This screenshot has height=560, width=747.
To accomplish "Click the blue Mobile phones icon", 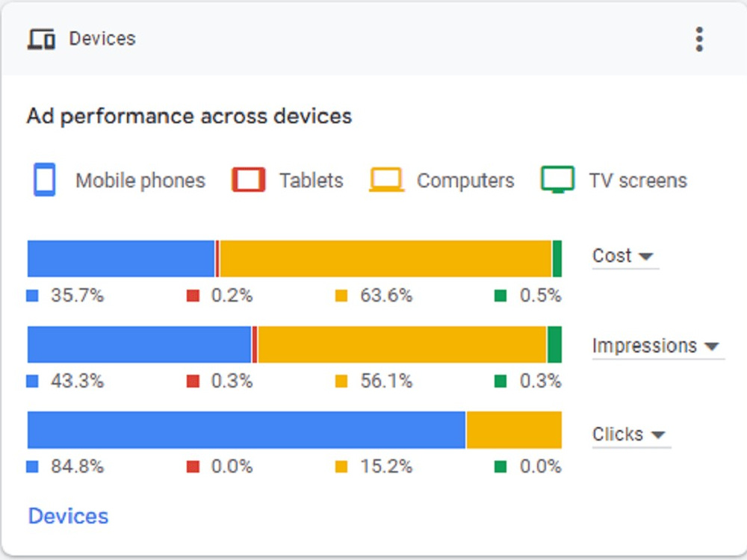I will [44, 179].
